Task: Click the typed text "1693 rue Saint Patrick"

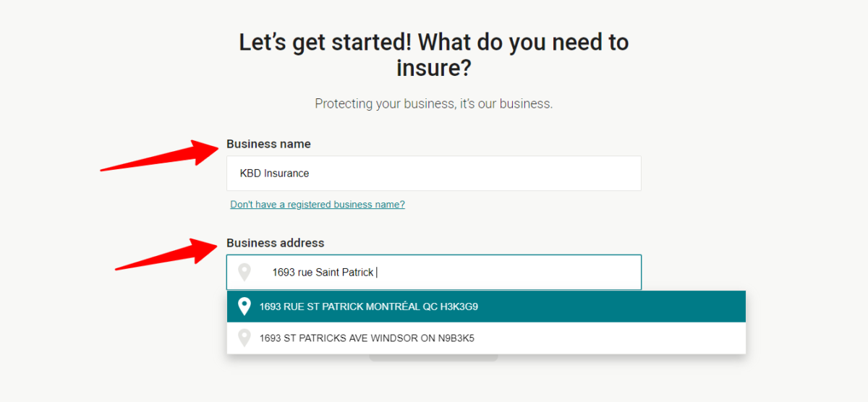Action: coord(323,273)
